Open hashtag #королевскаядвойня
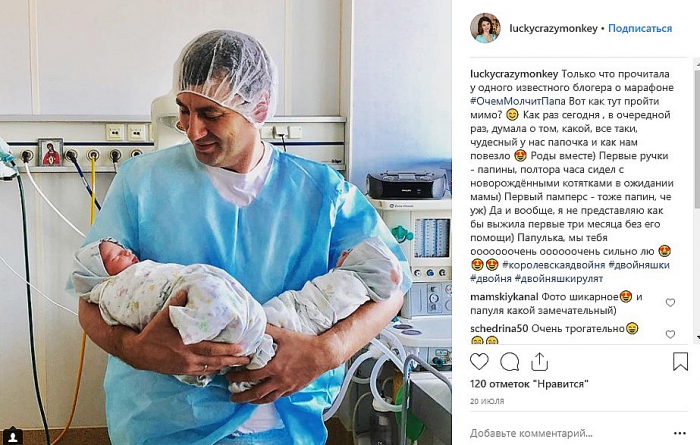Viewport: 700px width, 445px height. click(x=554, y=265)
